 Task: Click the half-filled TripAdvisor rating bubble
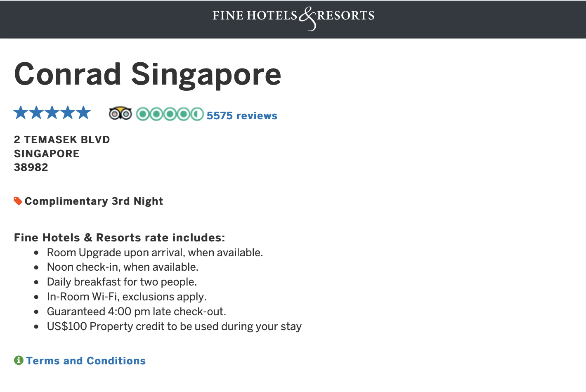[x=197, y=114]
